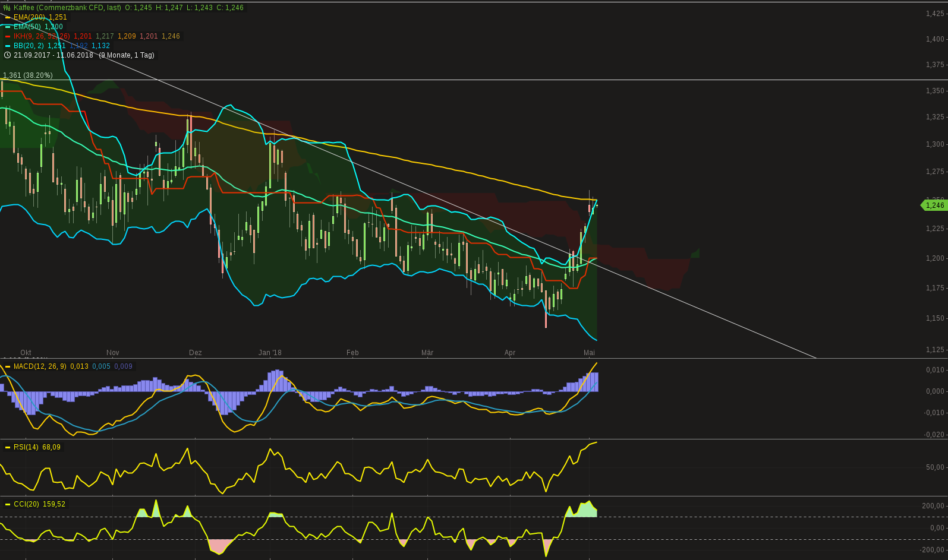Click the yellow CCI(20) color marker
The width and height of the screenshot is (948, 560).
pyautogui.click(x=8, y=504)
